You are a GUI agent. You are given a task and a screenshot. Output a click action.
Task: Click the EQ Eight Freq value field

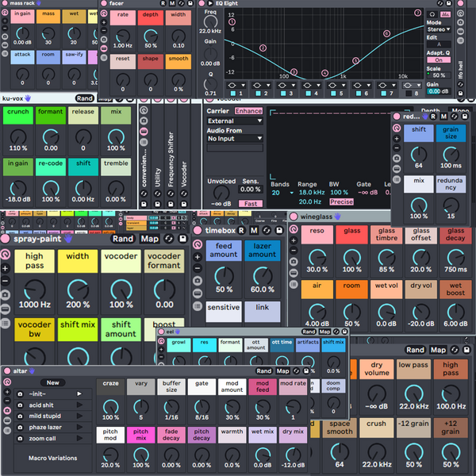[210, 29]
